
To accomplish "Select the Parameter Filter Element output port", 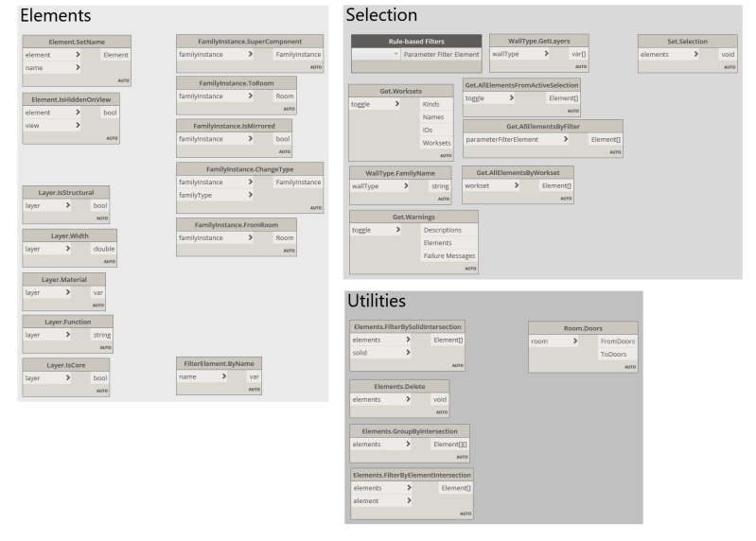I will point(441,55).
